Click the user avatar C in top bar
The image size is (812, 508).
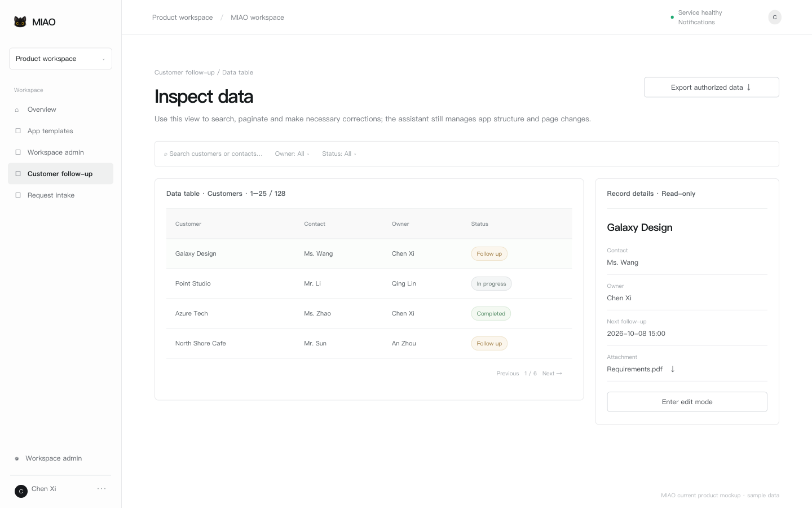[x=775, y=17]
